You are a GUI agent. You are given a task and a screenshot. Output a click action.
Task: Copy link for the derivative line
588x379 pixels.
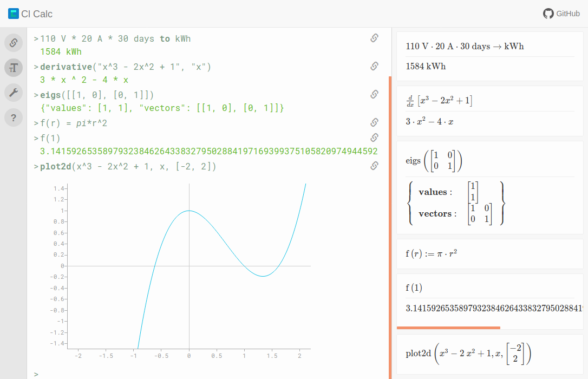coord(374,66)
